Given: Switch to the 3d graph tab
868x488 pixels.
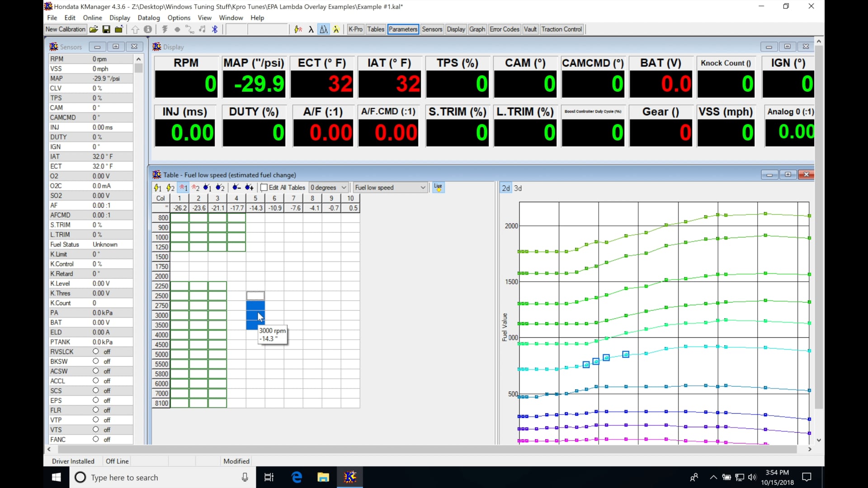Looking at the screenshot, I should point(518,188).
